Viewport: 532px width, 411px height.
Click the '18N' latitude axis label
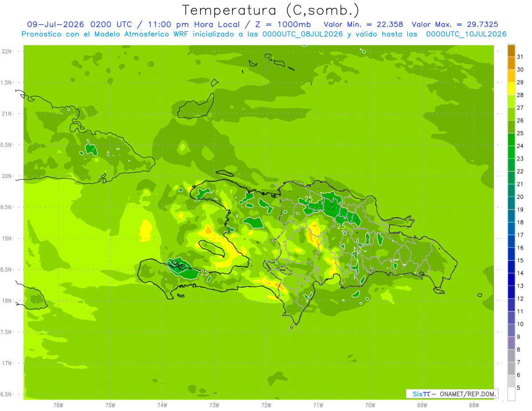pyautogui.click(x=7, y=301)
